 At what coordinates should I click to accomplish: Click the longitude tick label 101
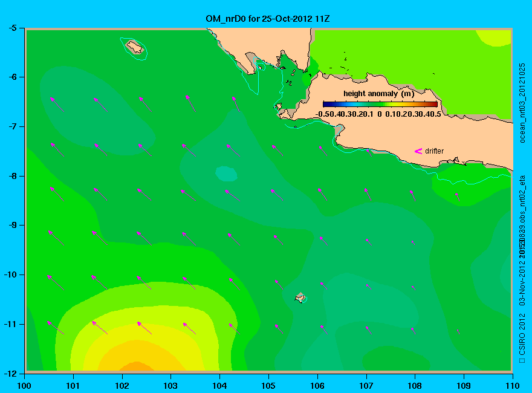coord(73,386)
